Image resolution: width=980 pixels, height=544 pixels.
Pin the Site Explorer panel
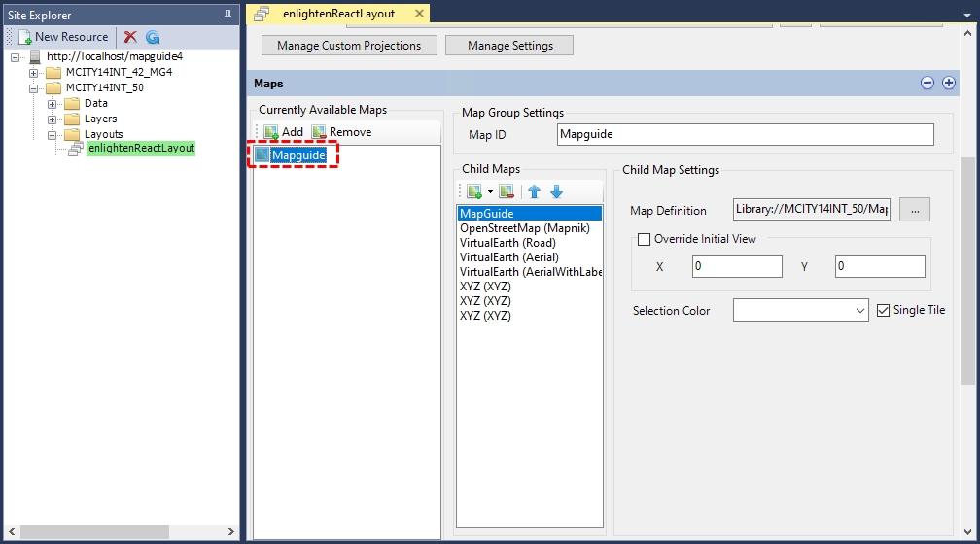[227, 15]
